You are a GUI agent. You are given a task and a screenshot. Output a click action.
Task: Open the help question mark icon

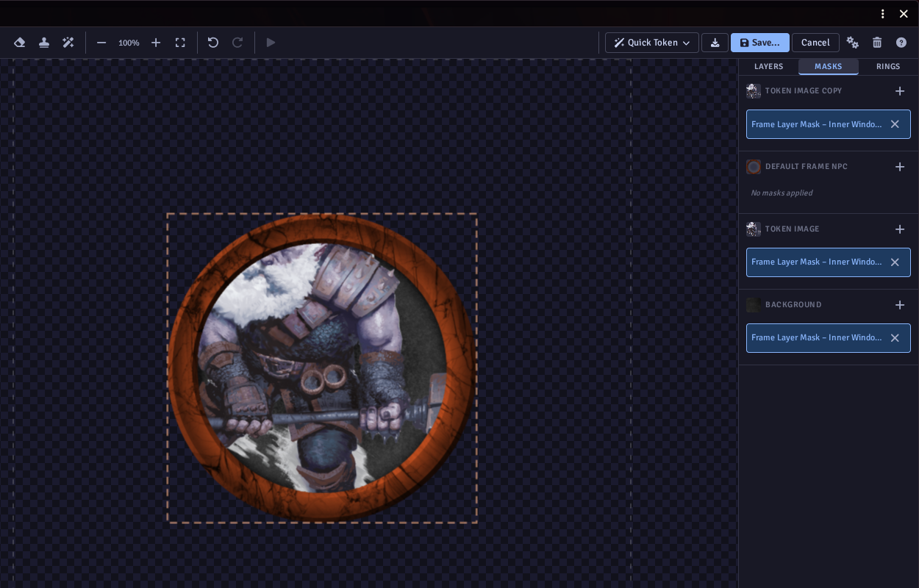[901, 43]
